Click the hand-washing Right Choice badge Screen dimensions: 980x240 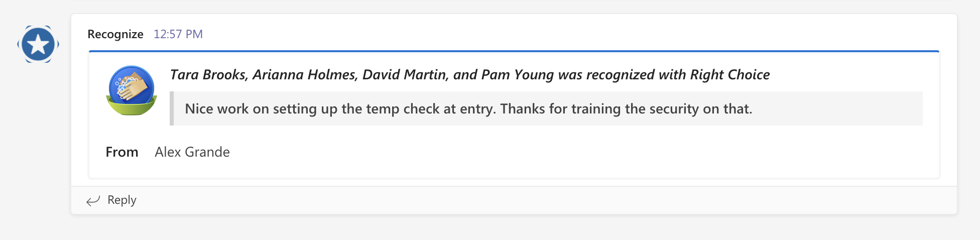[x=132, y=91]
